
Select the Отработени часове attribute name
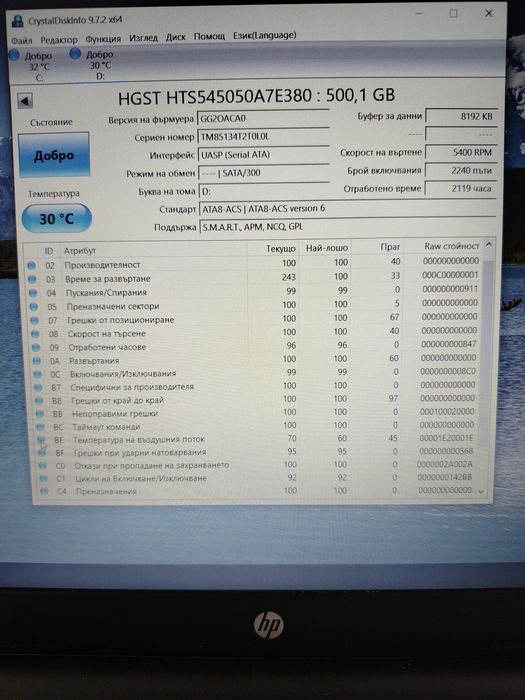107,347
